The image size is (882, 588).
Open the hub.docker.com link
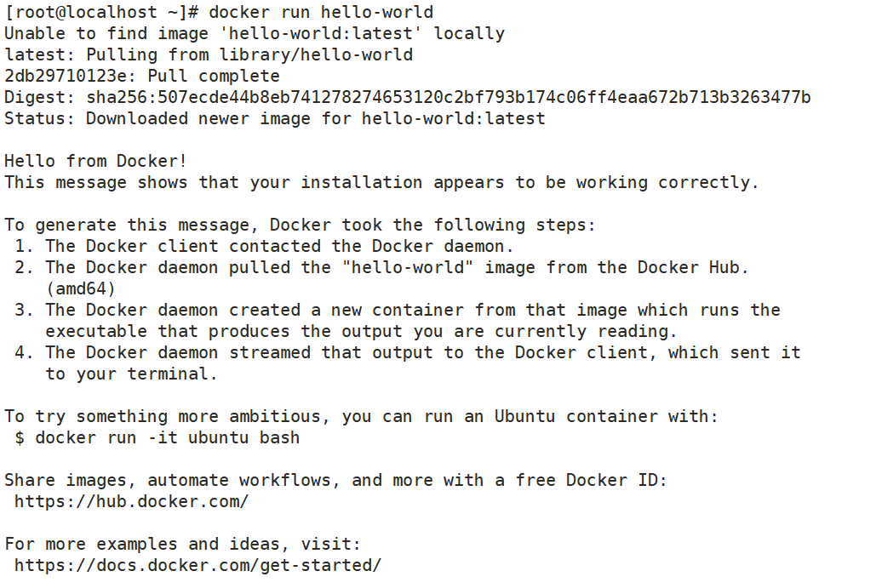click(131, 501)
